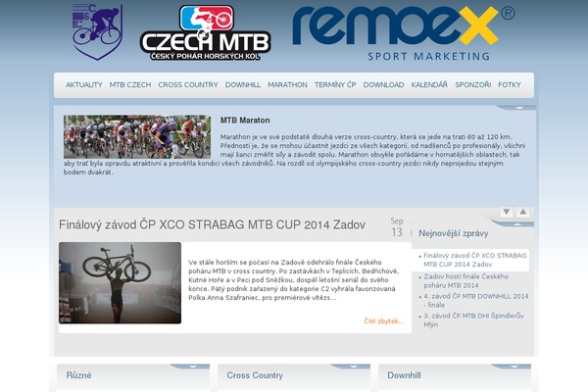Go to the Cross Country menu

[188, 85]
